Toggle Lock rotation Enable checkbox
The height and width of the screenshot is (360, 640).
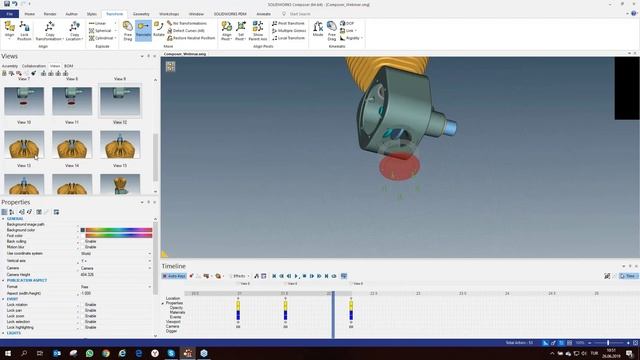pos(82,305)
